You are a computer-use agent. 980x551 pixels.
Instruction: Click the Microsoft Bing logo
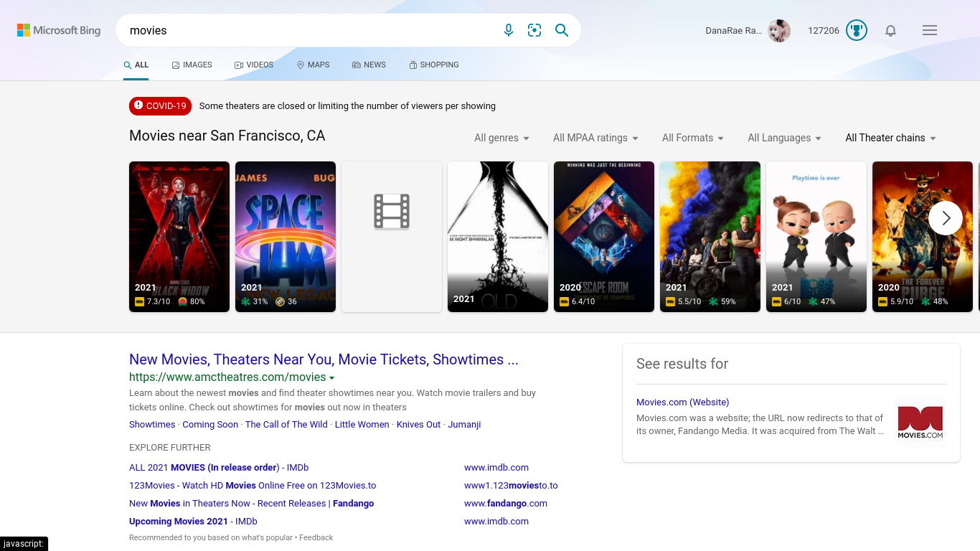pos(59,30)
